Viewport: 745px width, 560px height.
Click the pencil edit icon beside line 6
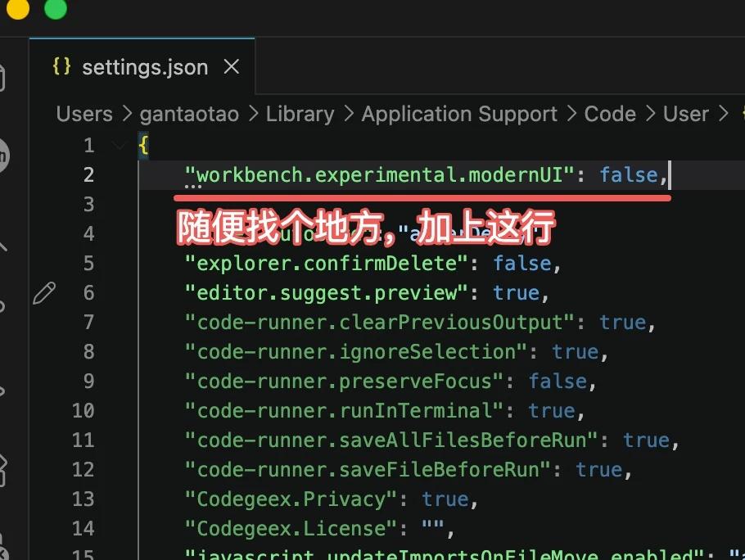[44, 292]
